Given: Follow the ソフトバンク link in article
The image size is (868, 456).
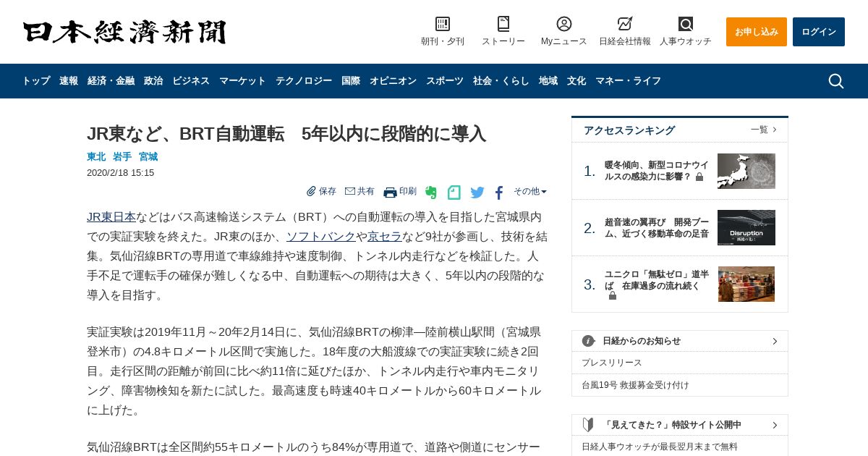Looking at the screenshot, I should pos(321,236).
